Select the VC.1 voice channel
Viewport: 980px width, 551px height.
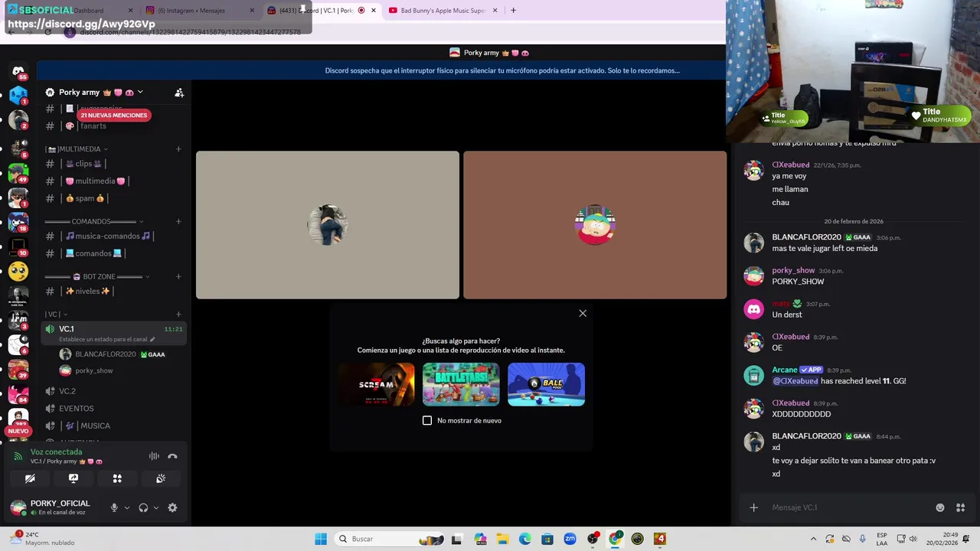click(x=115, y=333)
